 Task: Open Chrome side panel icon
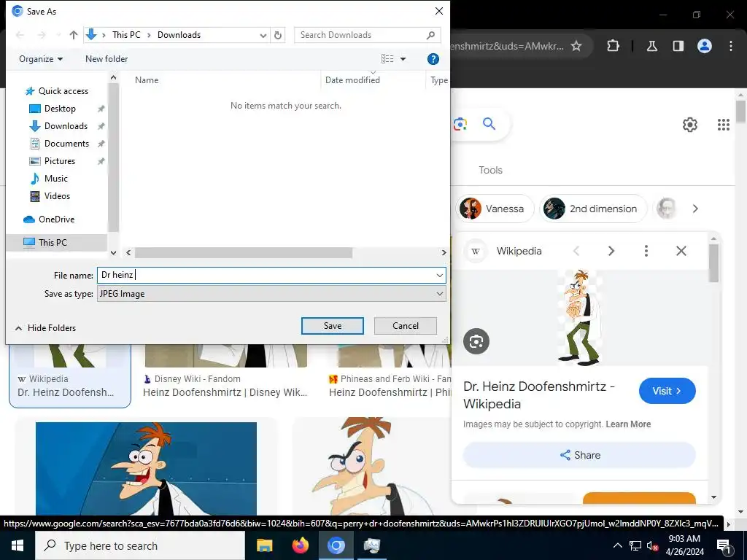coord(678,46)
